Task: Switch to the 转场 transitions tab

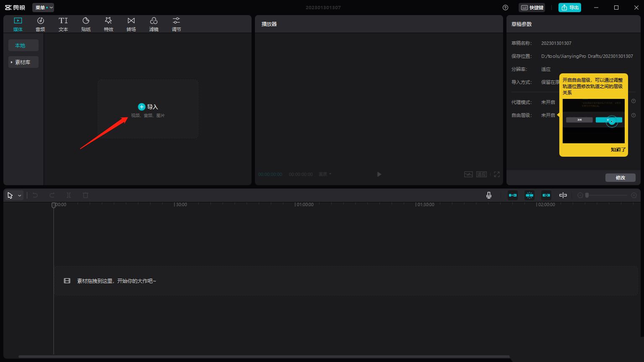Action: [131, 24]
